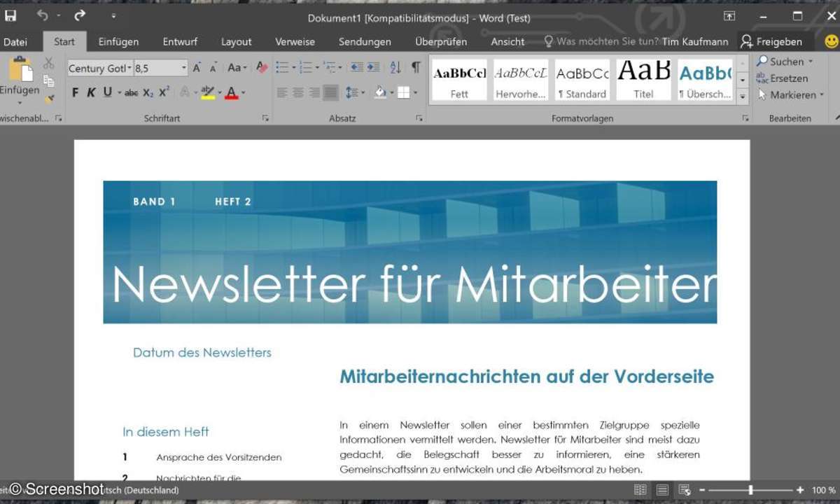Open the font name dropdown
This screenshot has width=840, height=504.
pyautogui.click(x=129, y=68)
